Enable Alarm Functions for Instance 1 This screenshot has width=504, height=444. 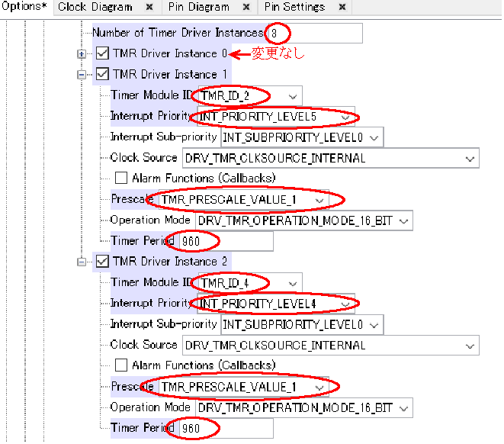120,179
